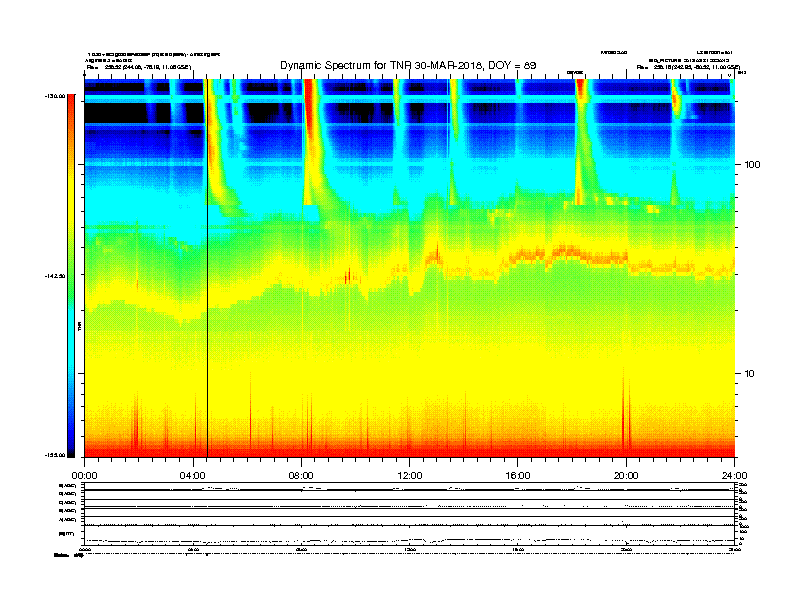Click the "04:00" time axis label
Image resolution: width=792 pixels, height=612 pixels.
tap(193, 476)
